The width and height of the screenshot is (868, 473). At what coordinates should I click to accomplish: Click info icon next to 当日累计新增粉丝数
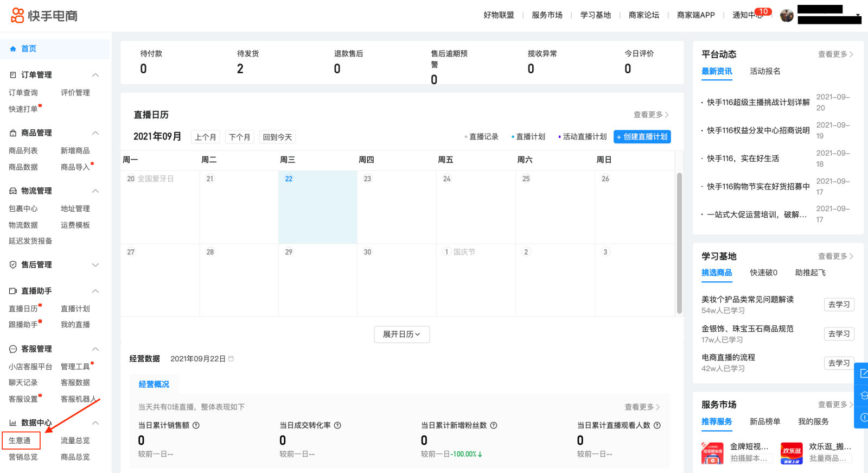point(494,426)
